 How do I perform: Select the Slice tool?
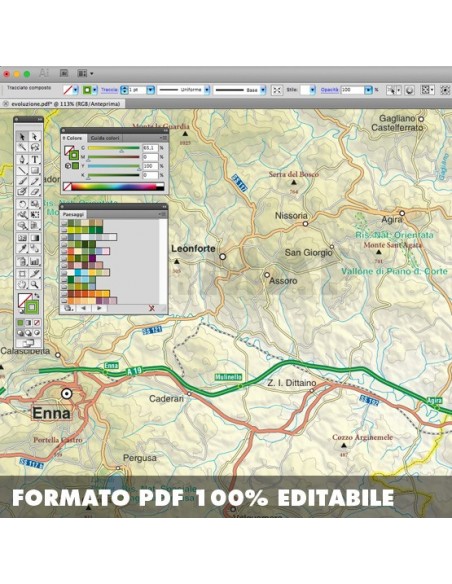click(x=35, y=274)
